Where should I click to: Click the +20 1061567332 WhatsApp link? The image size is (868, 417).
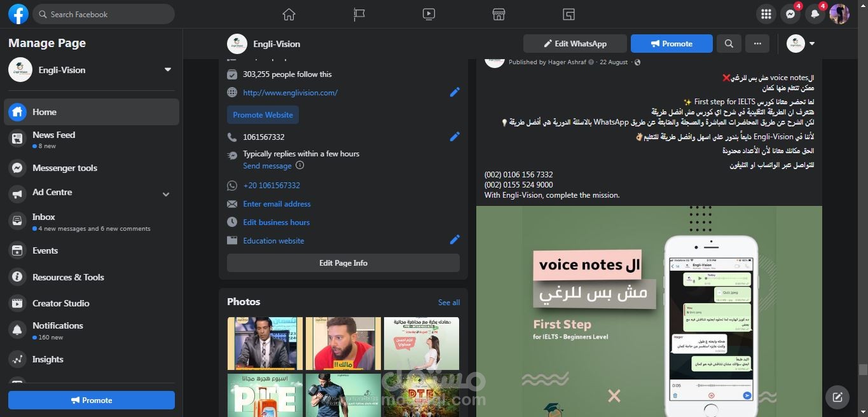272,186
